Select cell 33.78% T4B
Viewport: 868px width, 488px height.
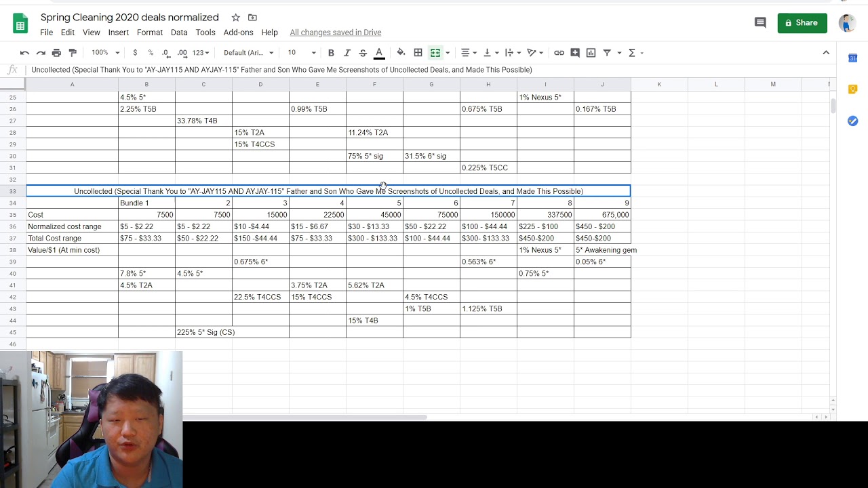click(203, 121)
